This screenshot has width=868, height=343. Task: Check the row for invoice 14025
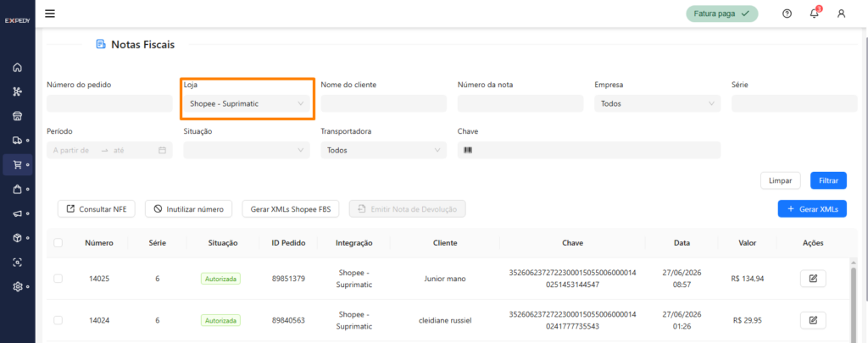58,279
